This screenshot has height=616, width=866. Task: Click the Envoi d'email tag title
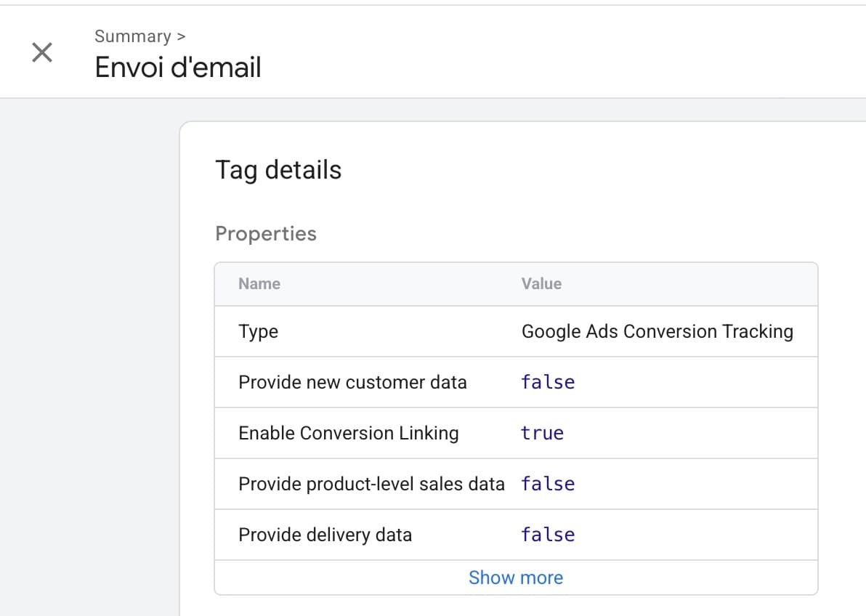point(179,66)
